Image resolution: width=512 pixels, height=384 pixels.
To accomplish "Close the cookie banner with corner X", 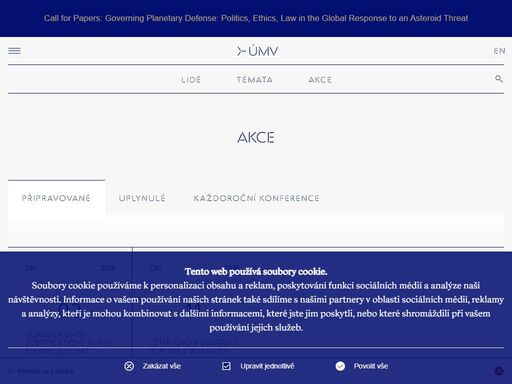I will point(499,371).
